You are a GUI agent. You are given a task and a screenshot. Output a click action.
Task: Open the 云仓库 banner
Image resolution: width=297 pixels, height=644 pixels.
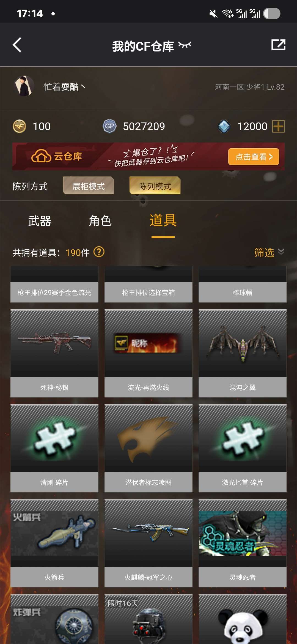point(148,156)
